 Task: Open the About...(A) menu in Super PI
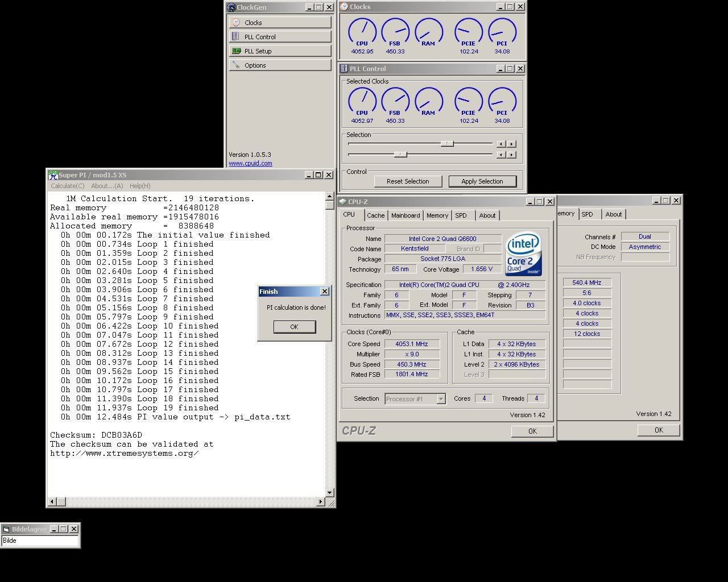pos(107,186)
